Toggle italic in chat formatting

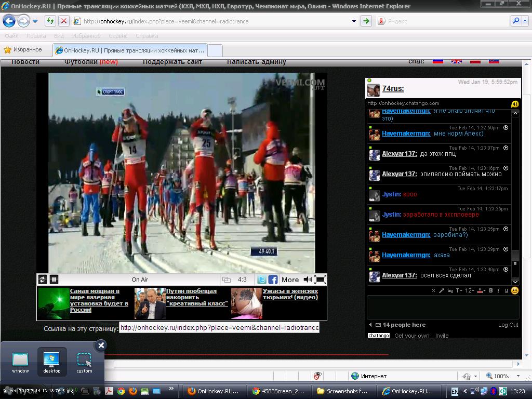point(498,290)
